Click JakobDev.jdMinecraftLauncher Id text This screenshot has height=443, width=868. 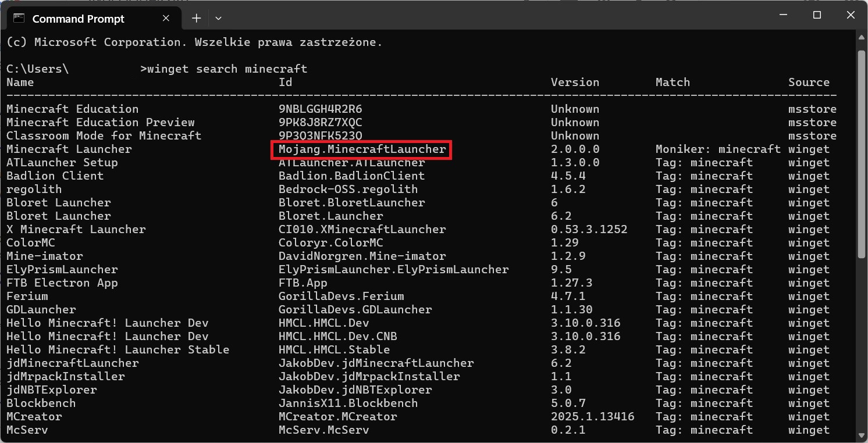click(376, 363)
